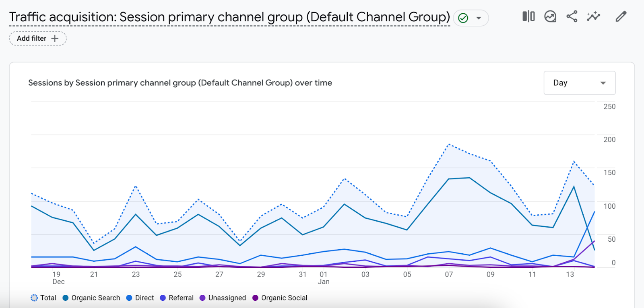Click the 23 date label on x-axis
The width and height of the screenshot is (644, 308).
[136, 274]
